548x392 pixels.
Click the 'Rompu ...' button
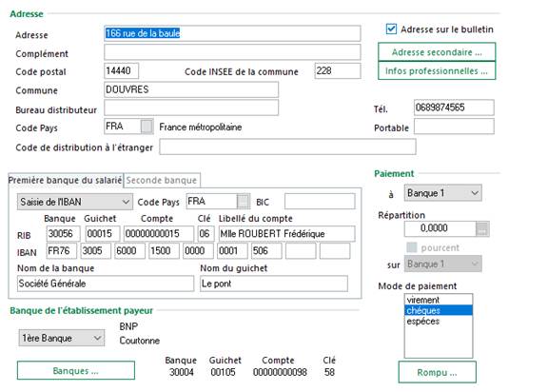tap(437, 372)
